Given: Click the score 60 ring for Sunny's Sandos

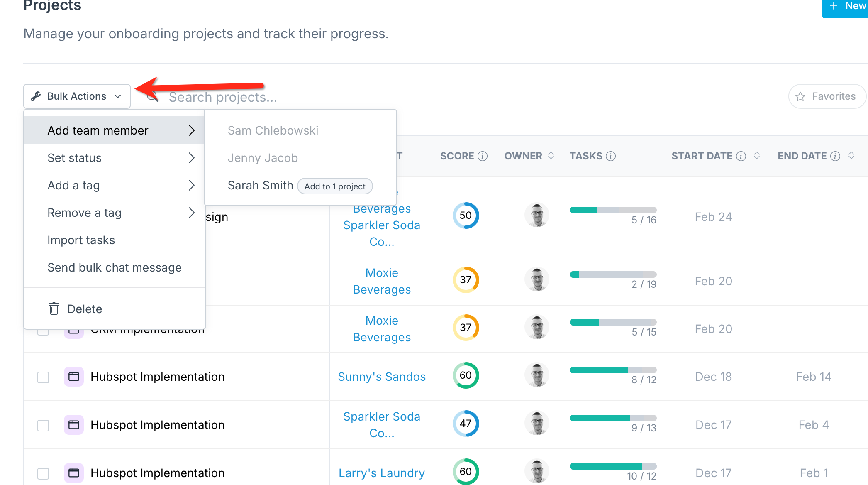Looking at the screenshot, I should click(x=466, y=375).
